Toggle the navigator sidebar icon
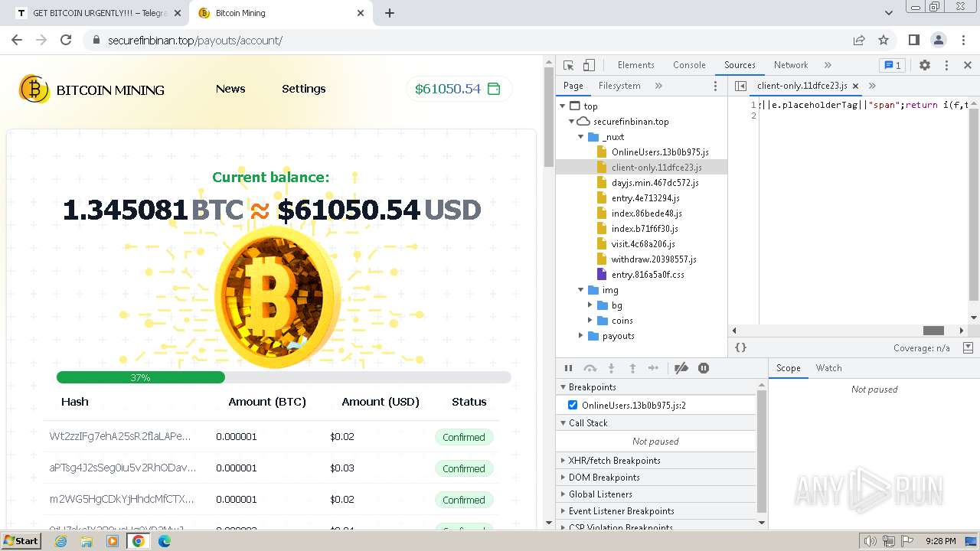 coord(740,86)
